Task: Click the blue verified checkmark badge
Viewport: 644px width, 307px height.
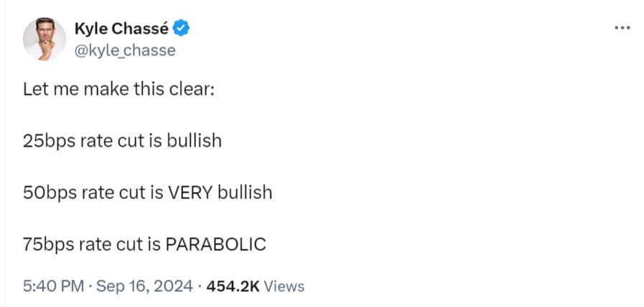Action: [x=181, y=28]
